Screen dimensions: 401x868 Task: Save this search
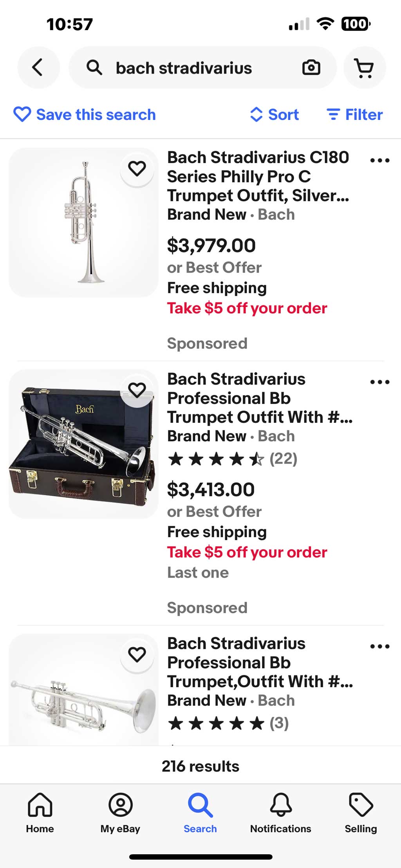click(x=85, y=115)
